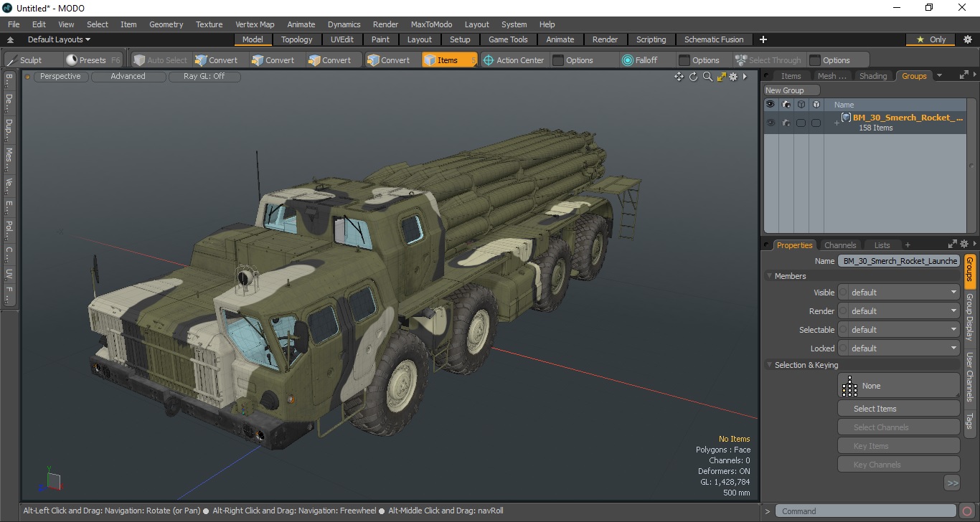Click the record circle next to Command field

[967, 511]
